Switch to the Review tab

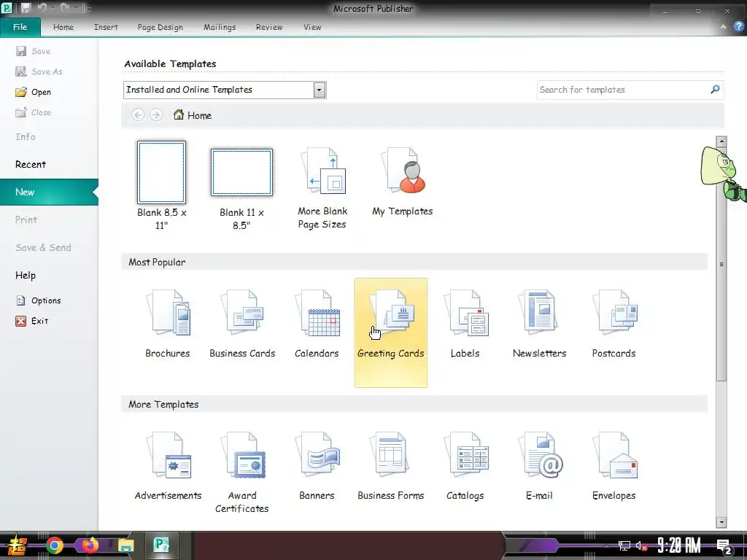[269, 27]
